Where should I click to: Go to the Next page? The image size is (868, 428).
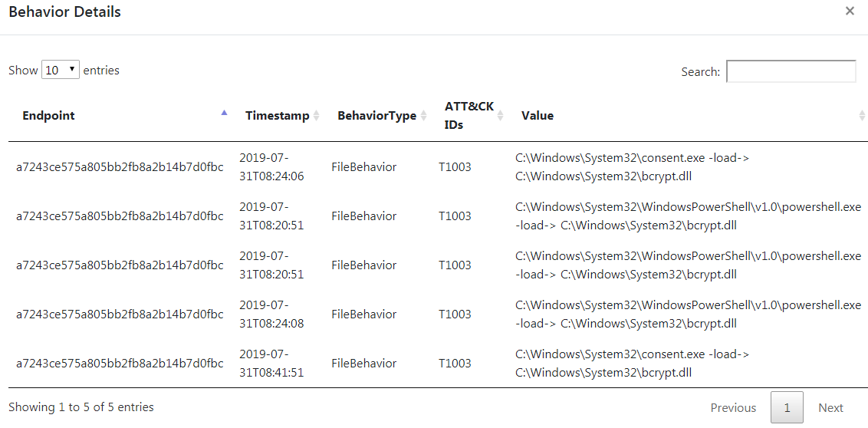pyautogui.click(x=830, y=408)
